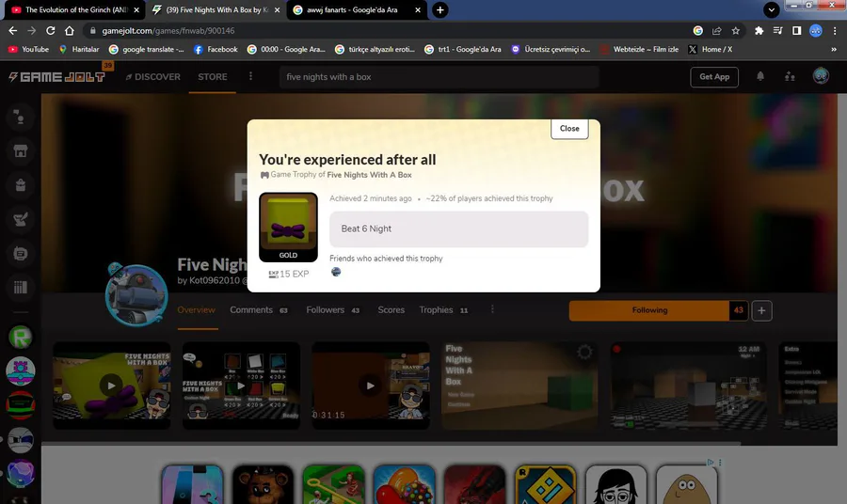This screenshot has height=504, width=847.
Task: Open the Haritalar bookmark
Action: coord(79,49)
